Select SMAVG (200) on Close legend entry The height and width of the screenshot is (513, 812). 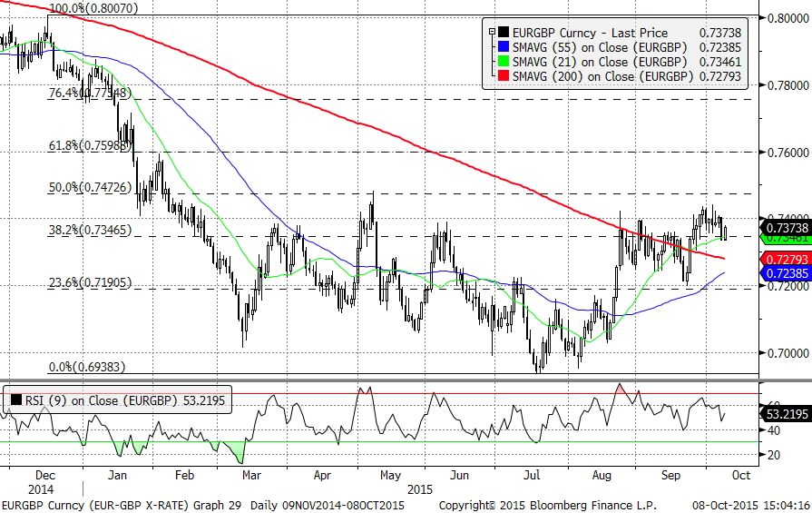tap(602, 76)
